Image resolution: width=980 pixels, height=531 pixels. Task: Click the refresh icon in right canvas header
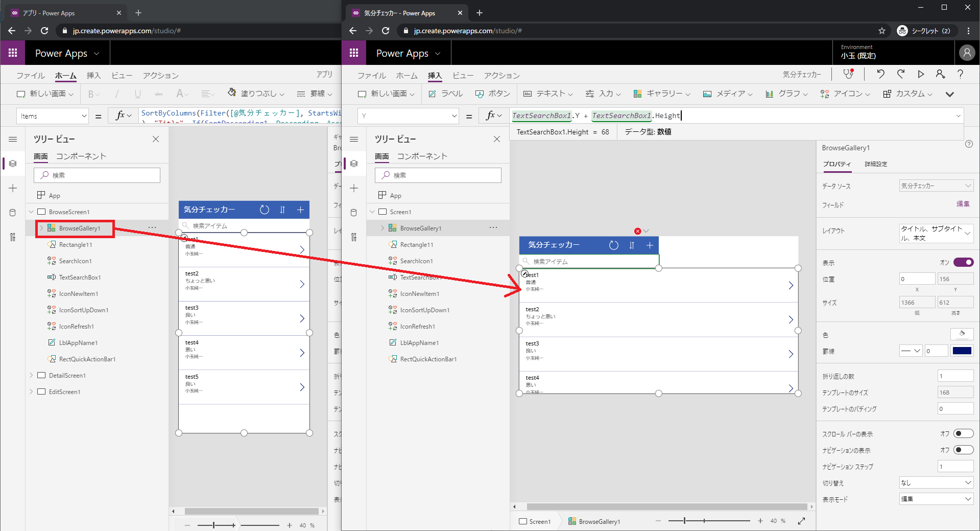point(614,245)
